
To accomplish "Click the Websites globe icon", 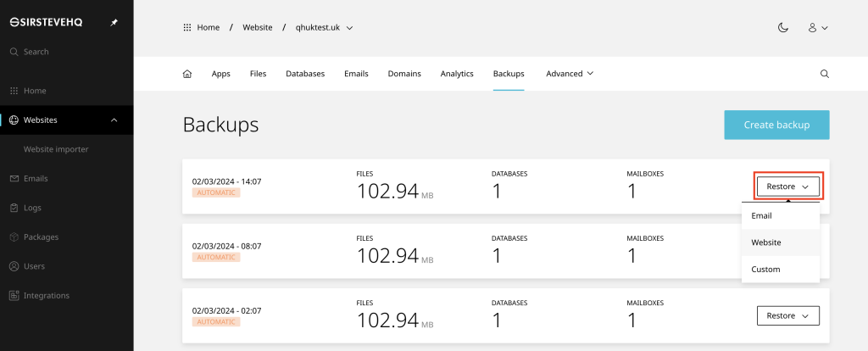I will point(14,120).
